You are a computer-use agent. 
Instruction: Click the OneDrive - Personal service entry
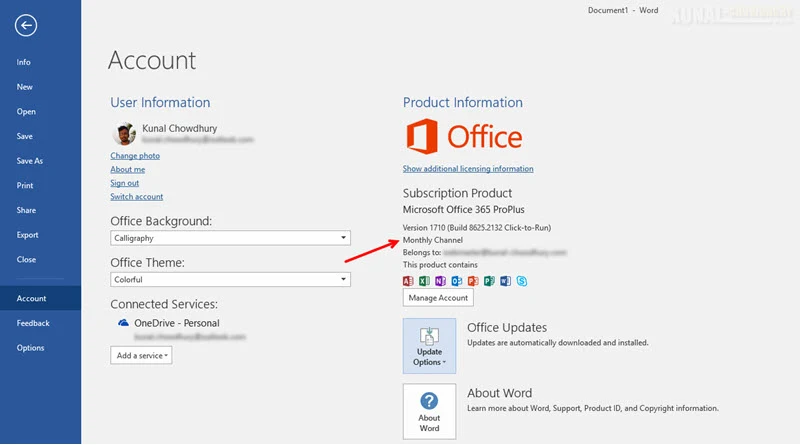177,323
